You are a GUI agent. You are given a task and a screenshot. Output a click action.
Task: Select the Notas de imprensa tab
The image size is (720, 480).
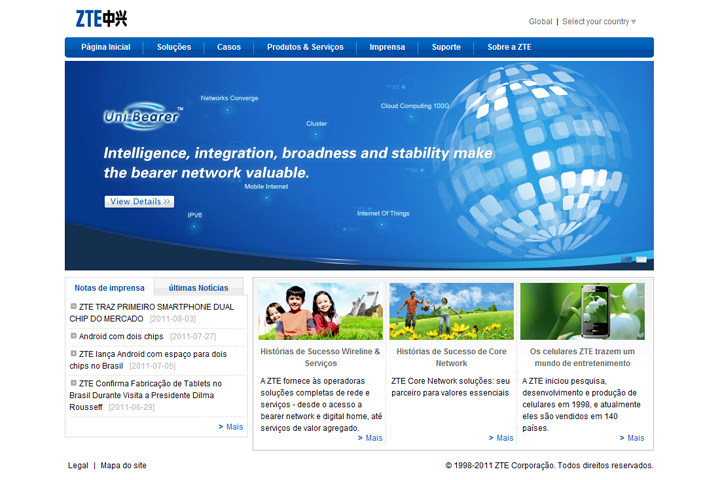pos(110,287)
